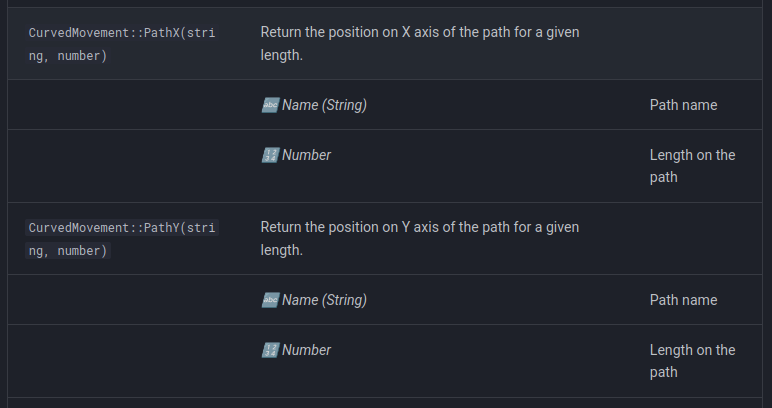This screenshot has width=772, height=408.
Task: Click "ng, number)" on PathY code's second line
Action: coord(68,251)
